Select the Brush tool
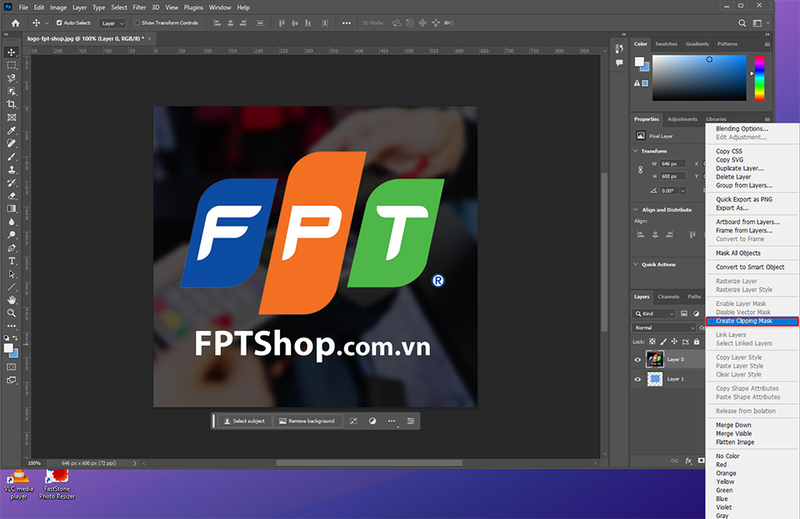 coord(11,157)
